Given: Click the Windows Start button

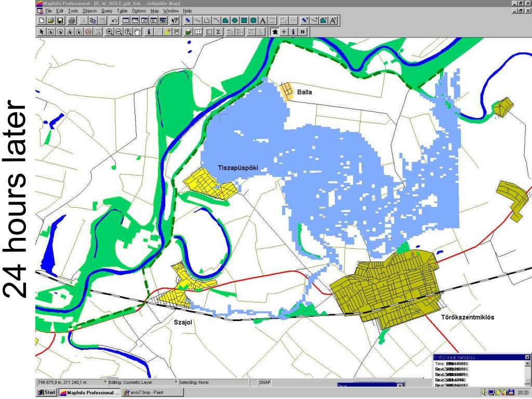Looking at the screenshot, I should [46, 393].
